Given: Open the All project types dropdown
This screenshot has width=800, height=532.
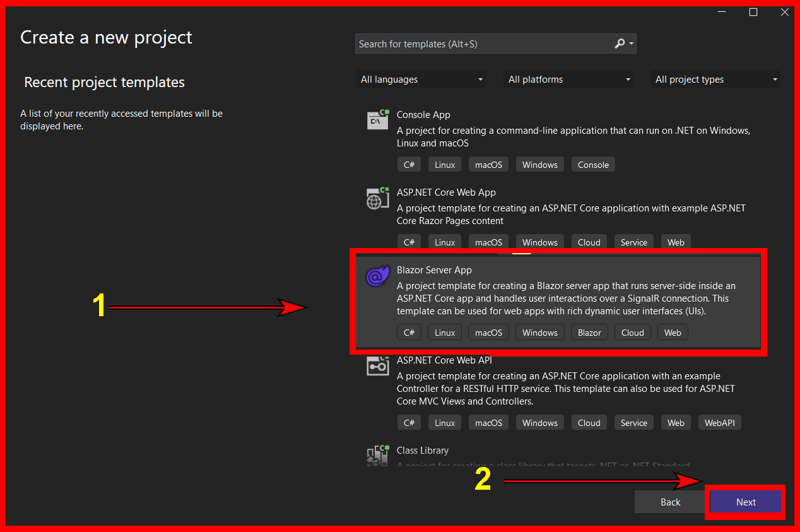Looking at the screenshot, I should tap(715, 79).
